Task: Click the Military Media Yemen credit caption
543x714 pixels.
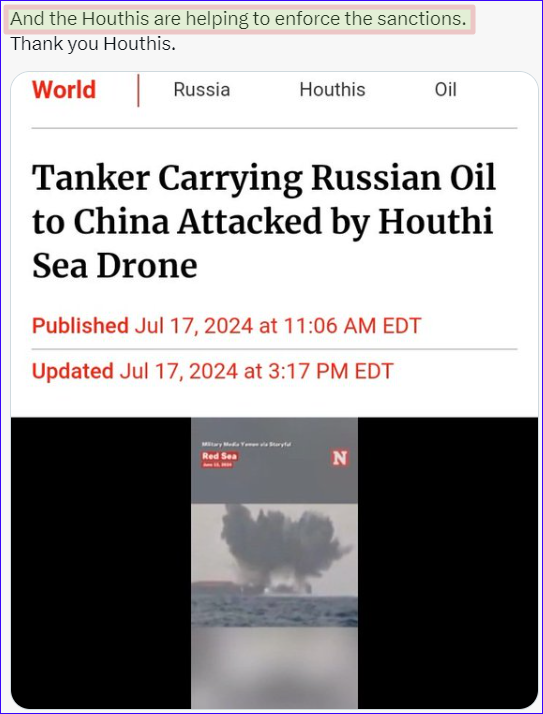Action: tap(246, 444)
